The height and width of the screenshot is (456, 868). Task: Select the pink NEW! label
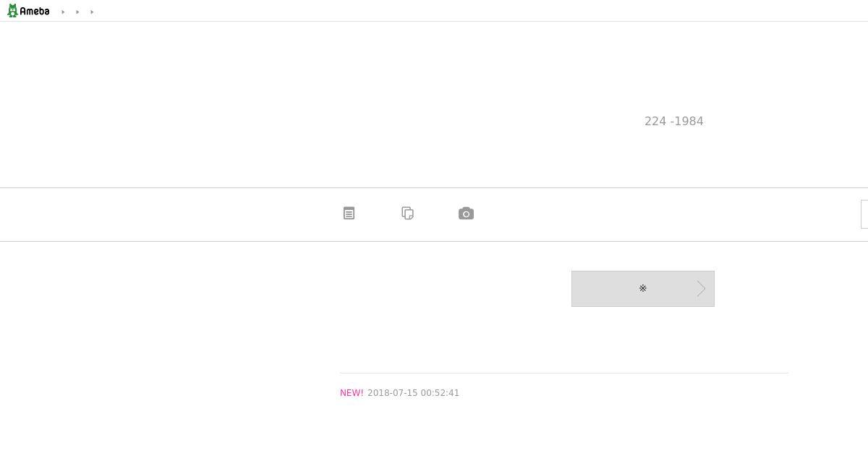click(x=352, y=393)
